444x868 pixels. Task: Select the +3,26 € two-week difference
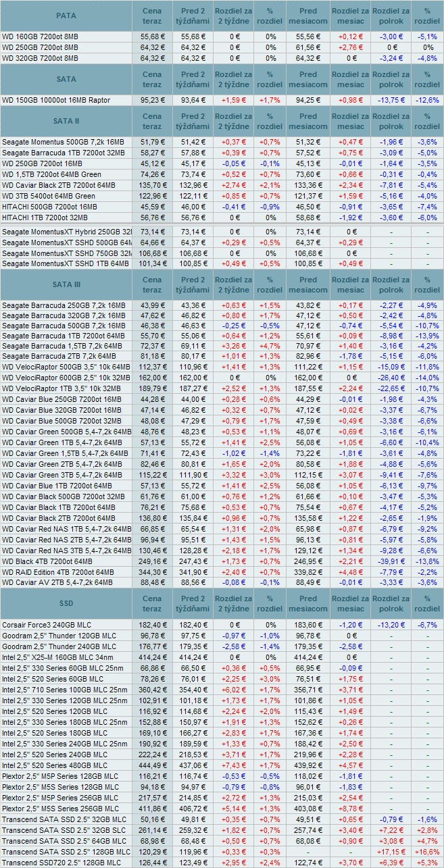[x=234, y=346]
